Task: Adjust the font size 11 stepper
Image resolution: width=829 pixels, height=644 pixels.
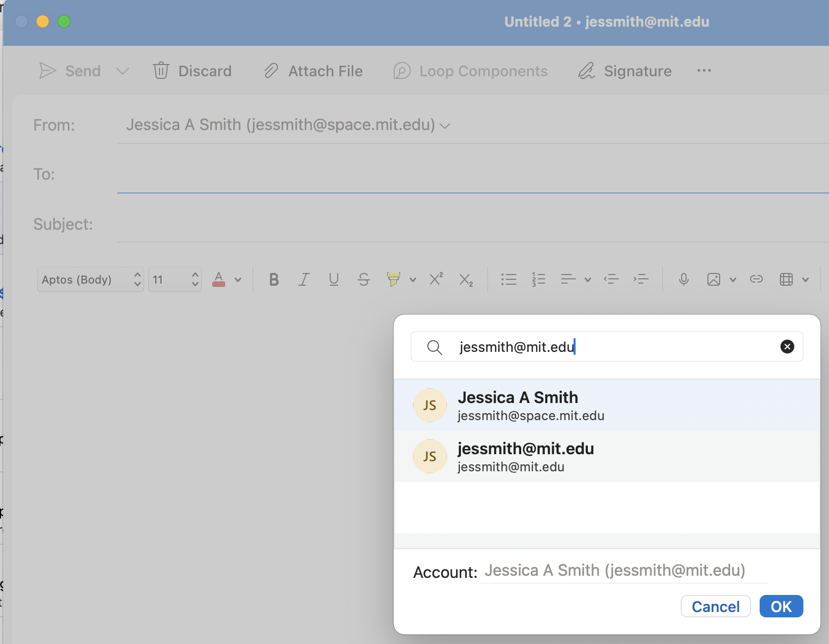Action: pyautogui.click(x=195, y=279)
